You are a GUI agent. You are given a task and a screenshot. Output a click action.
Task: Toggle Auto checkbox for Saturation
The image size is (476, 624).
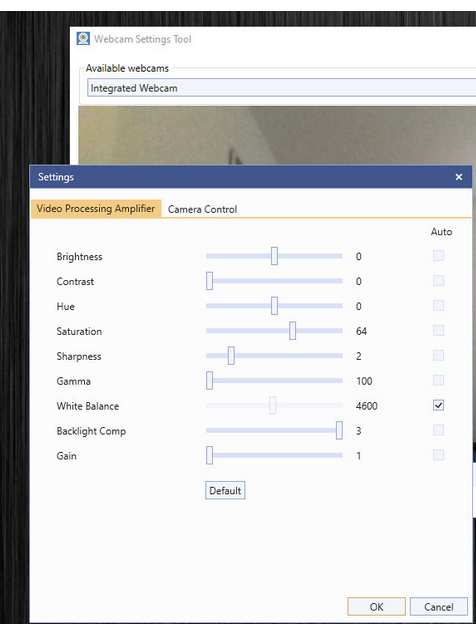pos(439,331)
